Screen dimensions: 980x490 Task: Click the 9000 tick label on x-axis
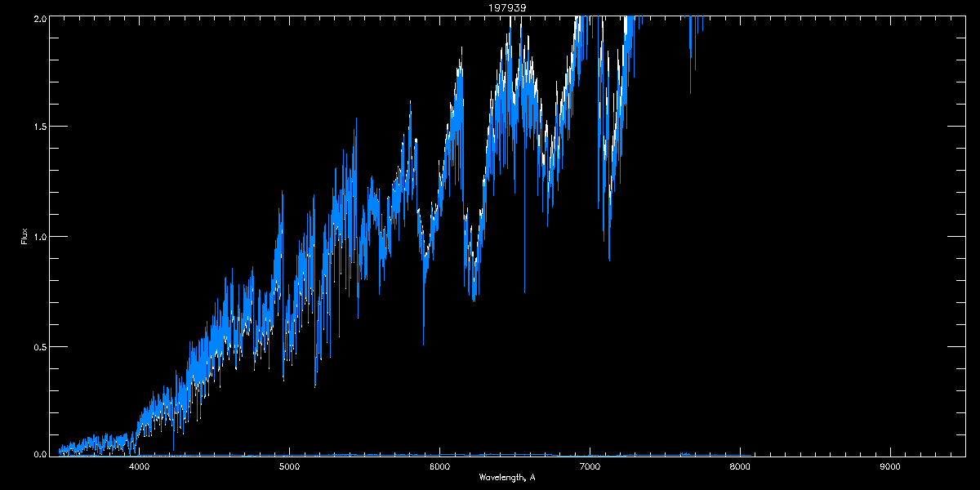click(x=890, y=467)
